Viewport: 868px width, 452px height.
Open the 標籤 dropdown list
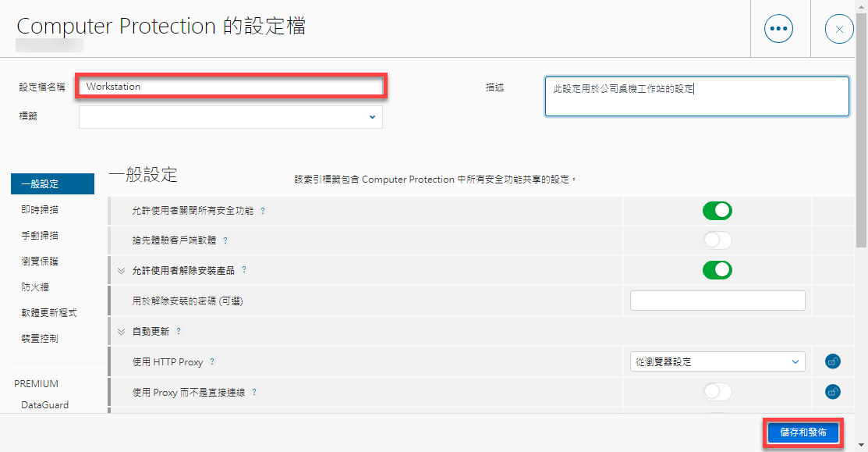pyautogui.click(x=231, y=117)
